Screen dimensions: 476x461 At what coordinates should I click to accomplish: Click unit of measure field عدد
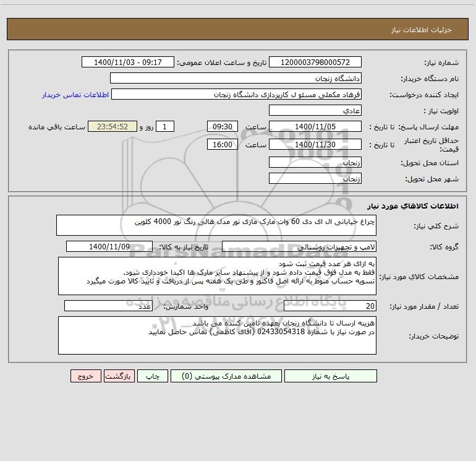108,306
